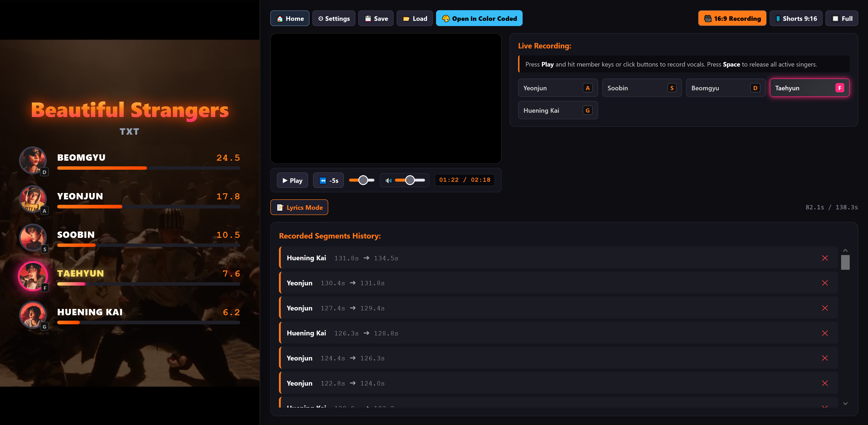Click Taehyun's 7.6 seconds score
The width and height of the screenshot is (868, 425).
(x=231, y=274)
